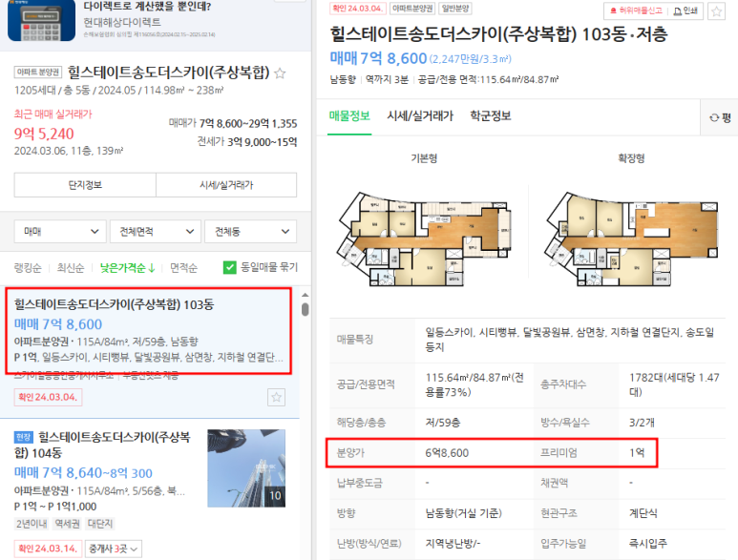Click the listing panel scrollbar thumb

click(305, 309)
